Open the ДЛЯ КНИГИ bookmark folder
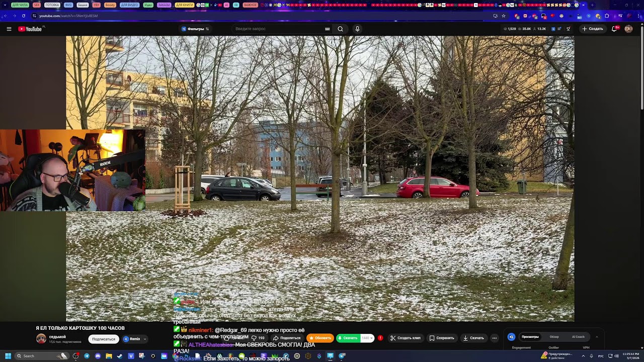644x362 pixels. (x=185, y=5)
